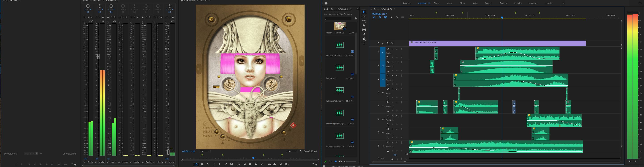Select the Razor tool
The height and width of the screenshot is (167, 644).
tap(364, 25)
